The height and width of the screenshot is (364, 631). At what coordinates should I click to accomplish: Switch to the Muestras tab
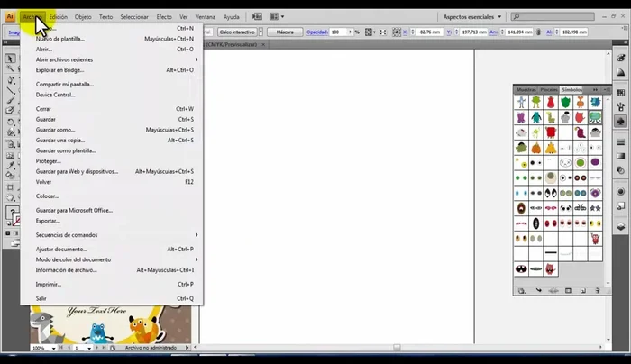[x=526, y=90]
